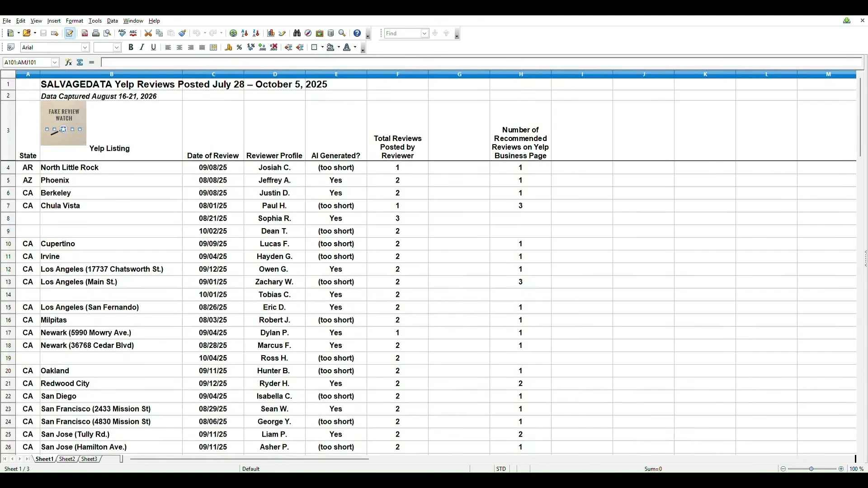The image size is (868, 488).
Task: Decrease indent icon
Action: coord(288,47)
